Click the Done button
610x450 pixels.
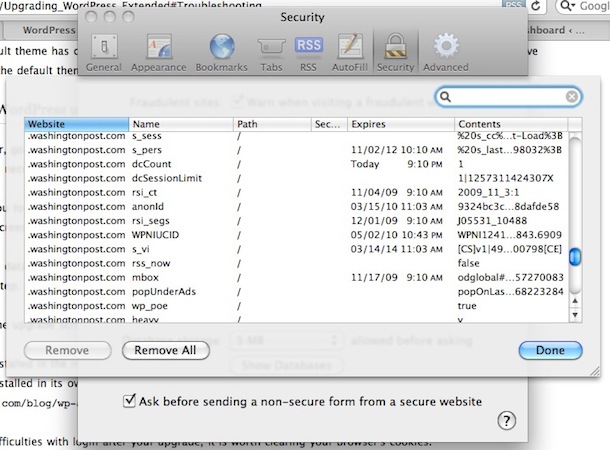(550, 350)
